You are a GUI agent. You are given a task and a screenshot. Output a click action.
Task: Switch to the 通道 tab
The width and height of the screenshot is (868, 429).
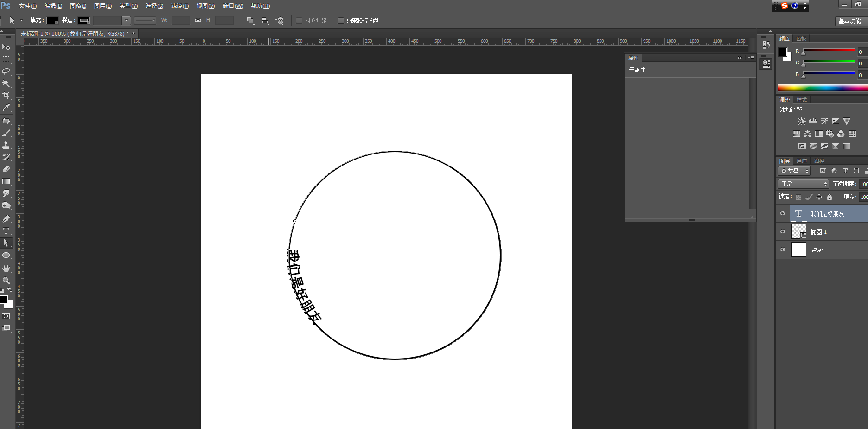[x=802, y=161]
